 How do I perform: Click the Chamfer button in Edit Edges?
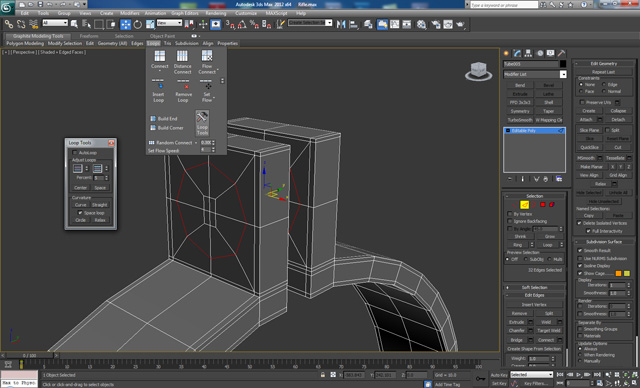click(517, 330)
